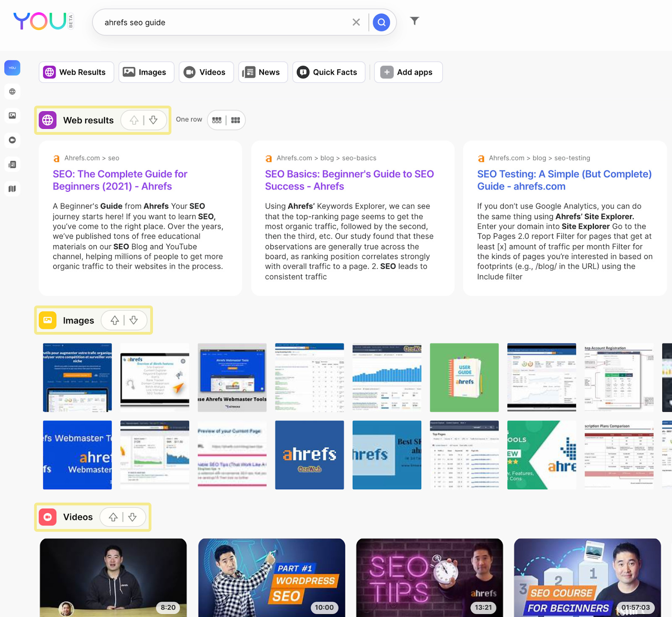Open 'SEO: The Complete Guide for Beginners (2021)' link
This screenshot has width=672, height=617.
120,180
